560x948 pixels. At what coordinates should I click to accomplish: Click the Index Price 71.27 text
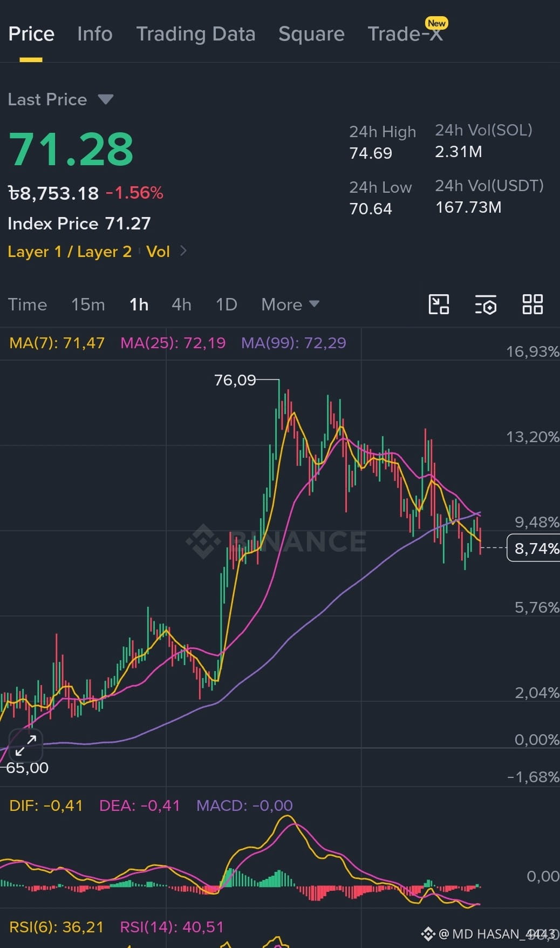79,224
